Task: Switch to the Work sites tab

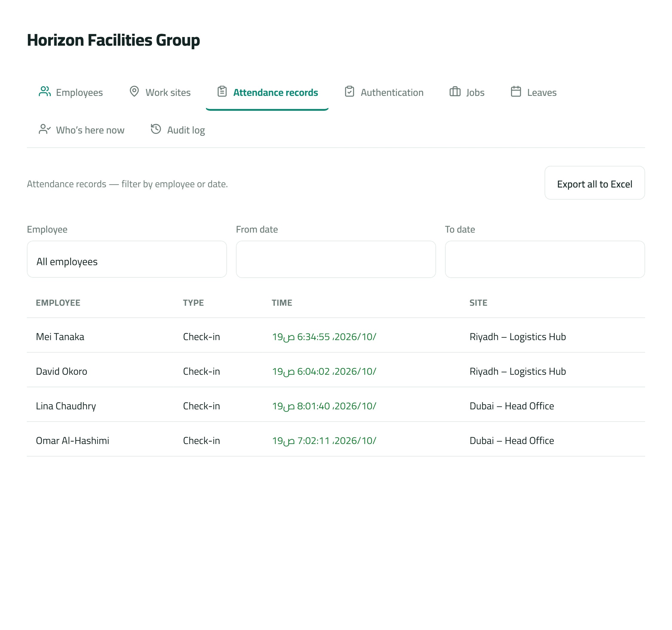Action: click(x=160, y=92)
